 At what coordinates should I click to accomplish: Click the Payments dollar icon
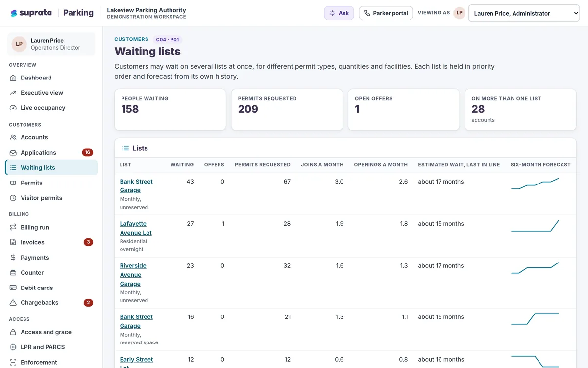[13, 258]
